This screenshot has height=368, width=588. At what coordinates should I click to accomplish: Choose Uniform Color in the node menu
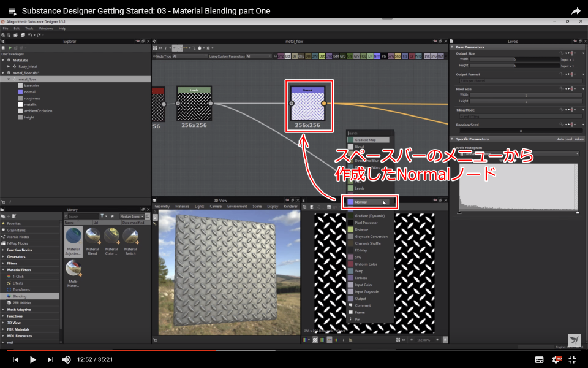[x=366, y=264]
